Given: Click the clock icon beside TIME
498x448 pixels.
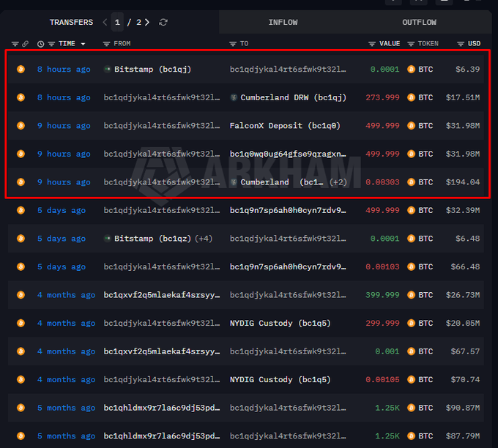Looking at the screenshot, I should coord(41,44).
